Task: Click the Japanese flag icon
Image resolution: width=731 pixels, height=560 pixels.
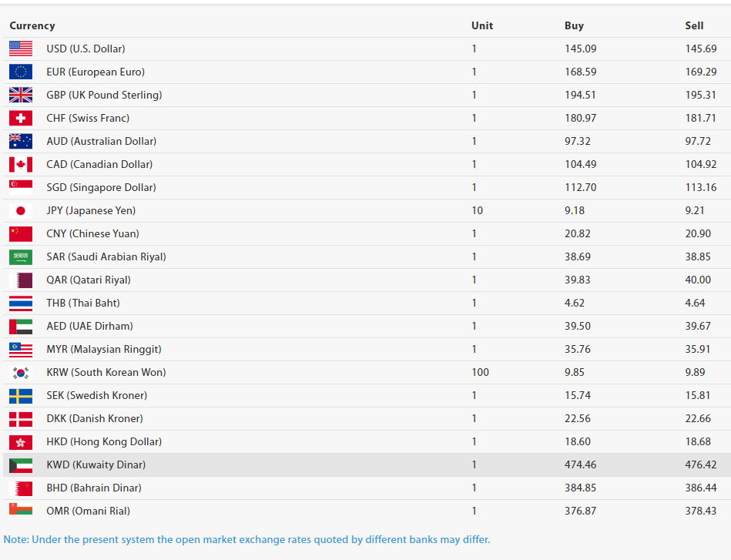Action: [21, 210]
